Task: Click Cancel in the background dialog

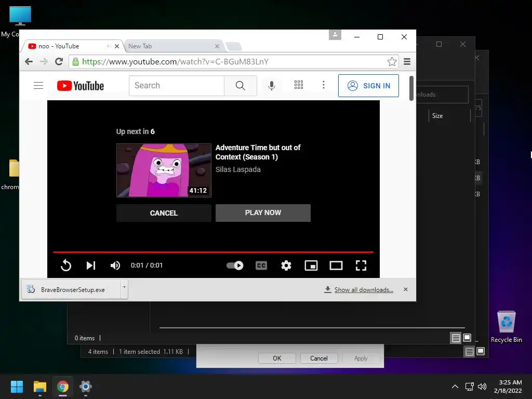Action: 318,358
